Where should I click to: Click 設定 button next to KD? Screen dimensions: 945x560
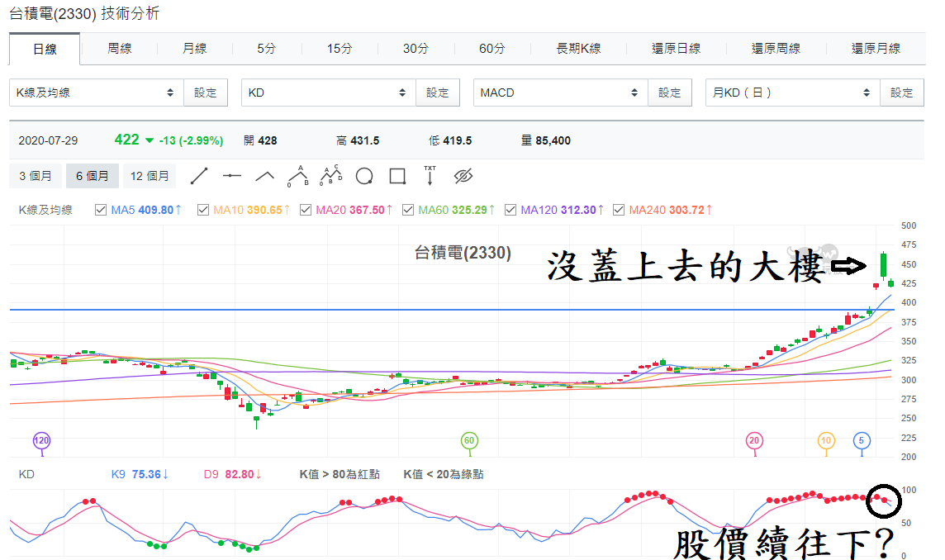pos(438,93)
